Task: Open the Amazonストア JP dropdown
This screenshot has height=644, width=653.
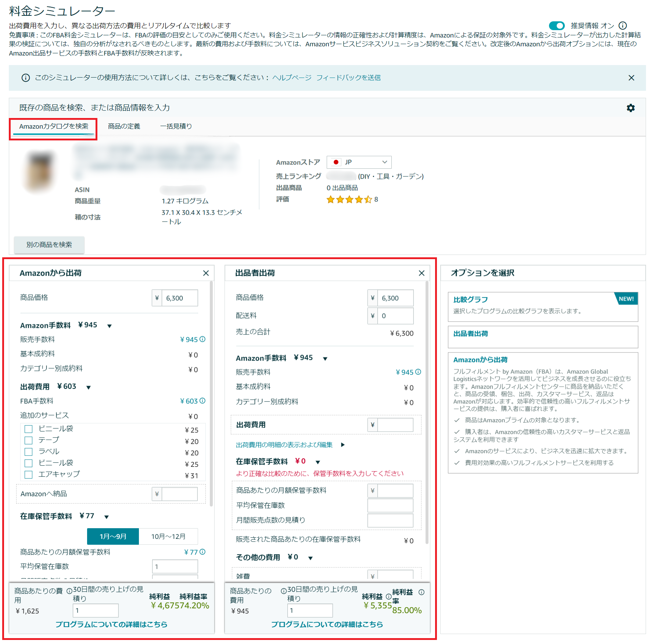Action: coord(359,162)
